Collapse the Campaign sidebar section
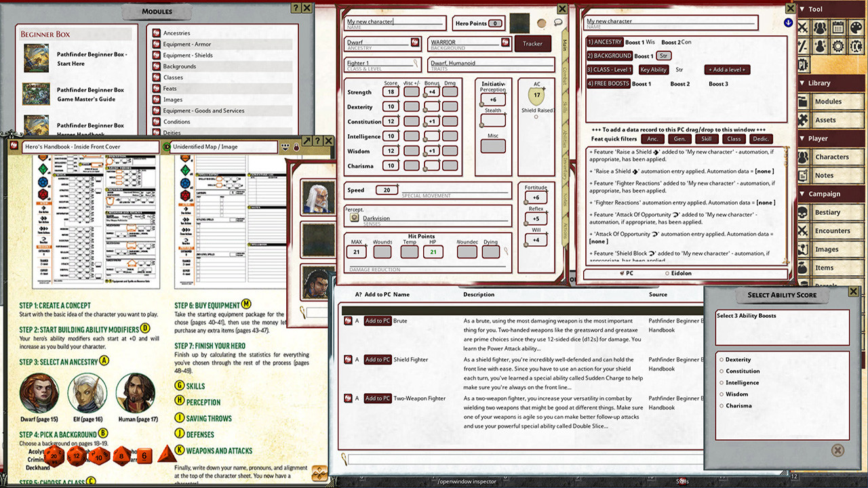 pos(802,193)
